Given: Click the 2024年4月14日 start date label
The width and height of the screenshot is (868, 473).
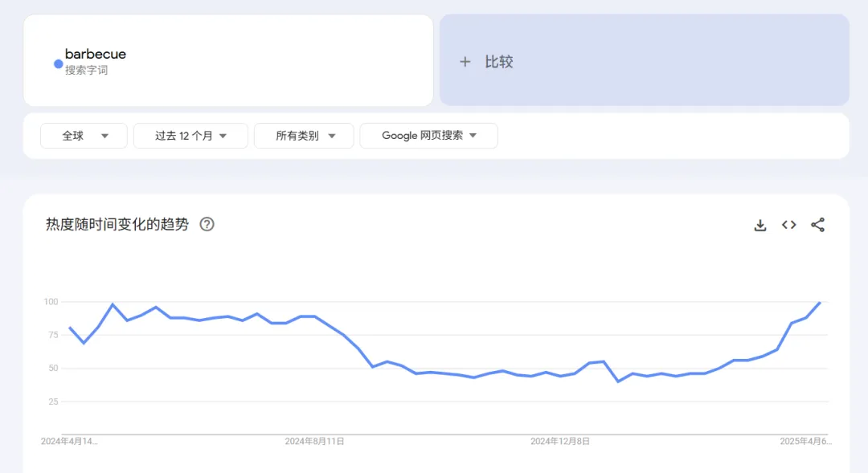Looking at the screenshot, I should (69, 441).
